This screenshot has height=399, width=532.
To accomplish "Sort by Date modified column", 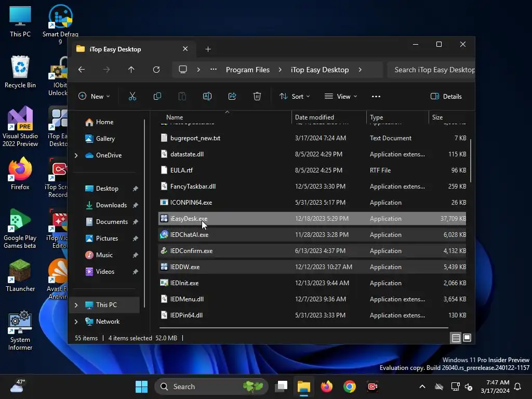I will coord(329,117).
